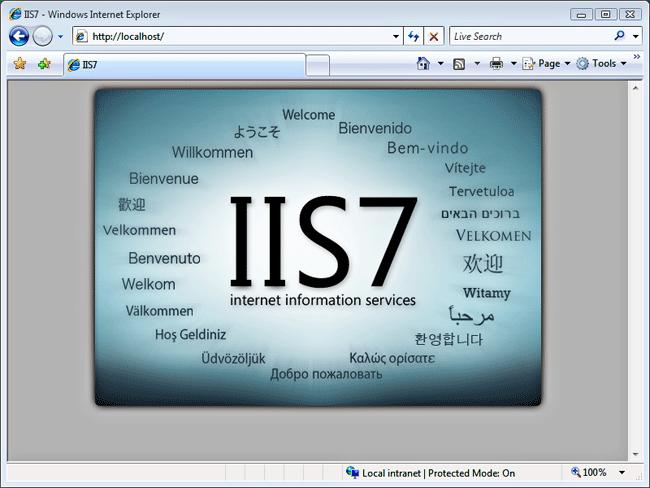Click the 100% zoom level button
Screen dimensions: 650x488
click(x=589, y=472)
